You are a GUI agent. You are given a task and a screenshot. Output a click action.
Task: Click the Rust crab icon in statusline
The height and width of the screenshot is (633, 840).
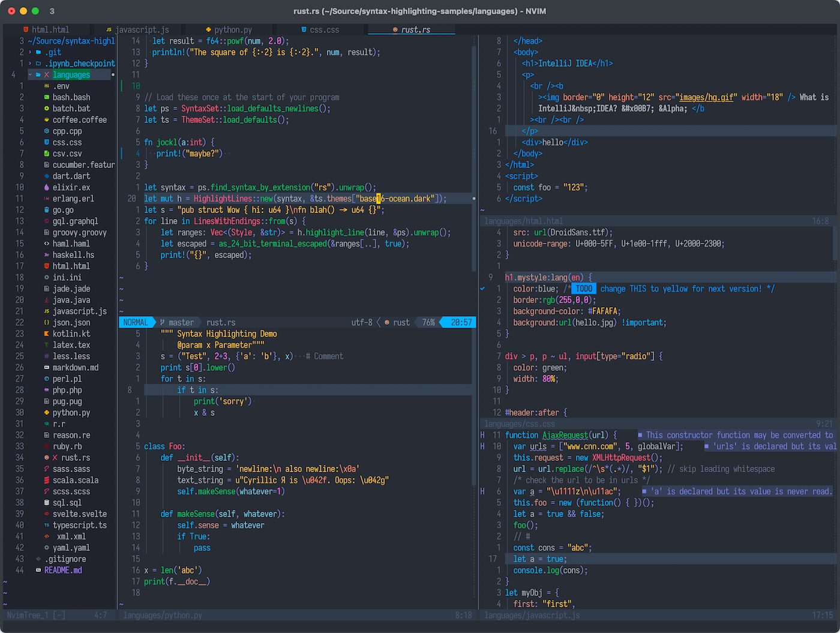(x=387, y=322)
